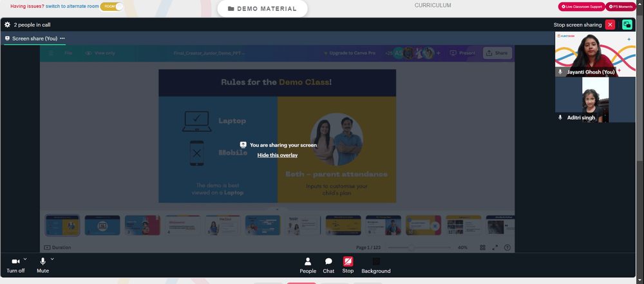Select slide thumbnail 6

coord(263,225)
